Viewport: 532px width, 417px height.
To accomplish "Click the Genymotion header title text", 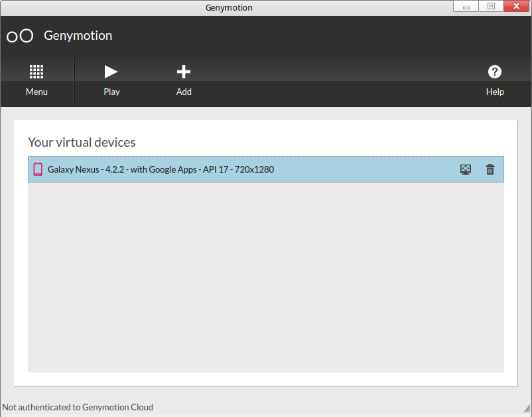I will pyautogui.click(x=78, y=36).
